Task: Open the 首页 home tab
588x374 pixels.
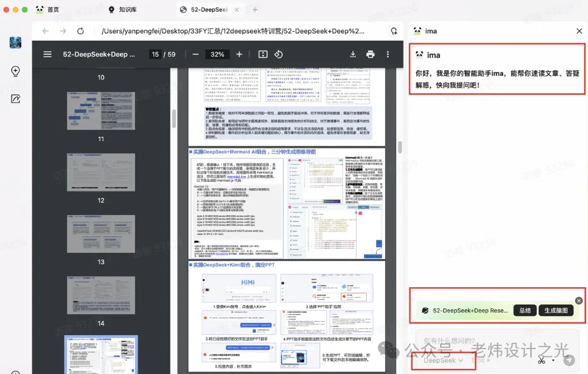Action: [x=47, y=10]
